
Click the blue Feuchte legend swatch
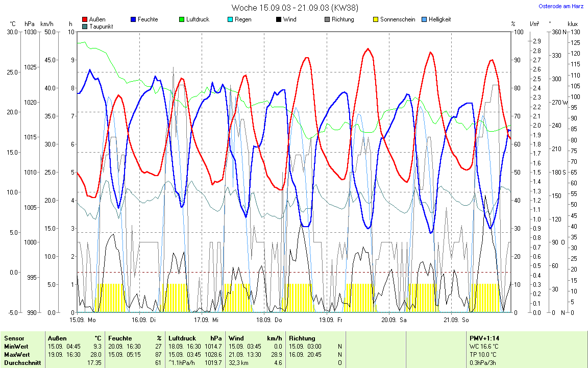coord(133,19)
